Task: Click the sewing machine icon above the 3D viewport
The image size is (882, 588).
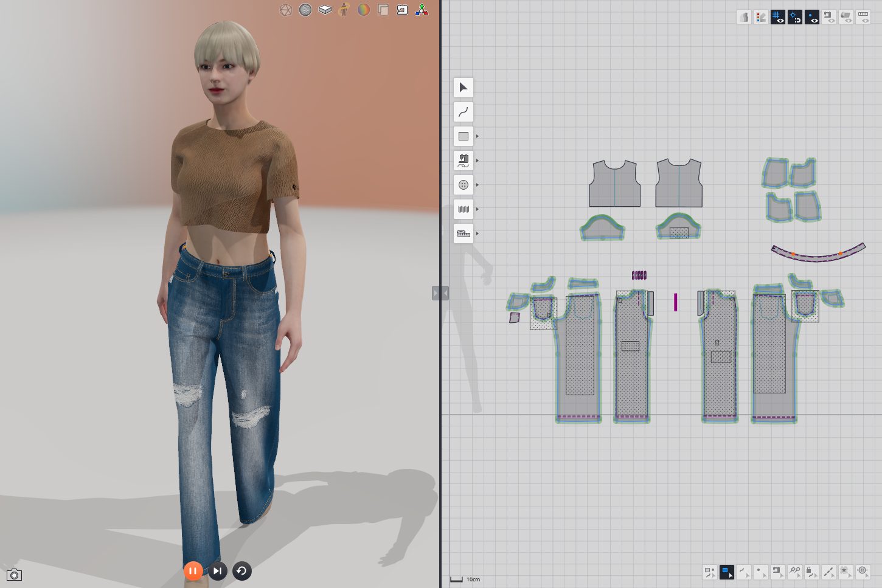Action: click(x=401, y=10)
